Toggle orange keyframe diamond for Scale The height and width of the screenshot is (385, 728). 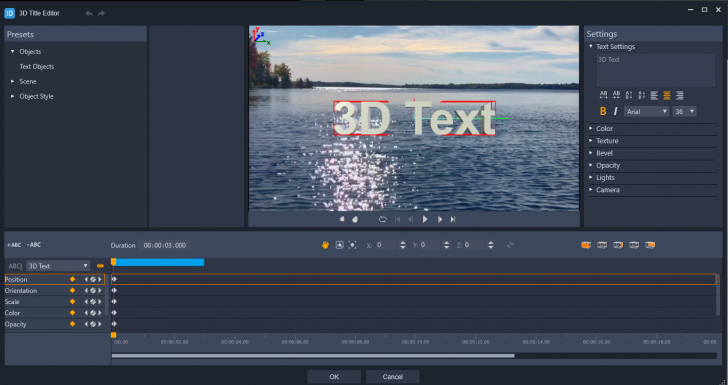point(72,302)
